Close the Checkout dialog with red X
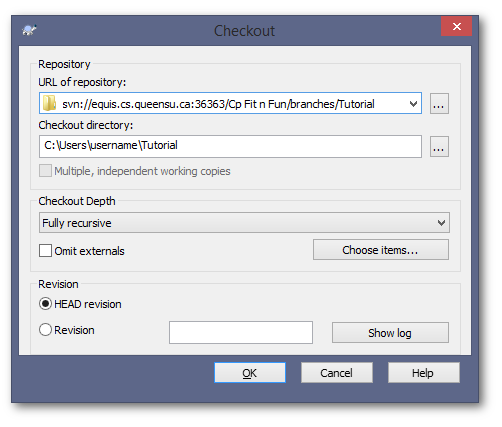 456,26
